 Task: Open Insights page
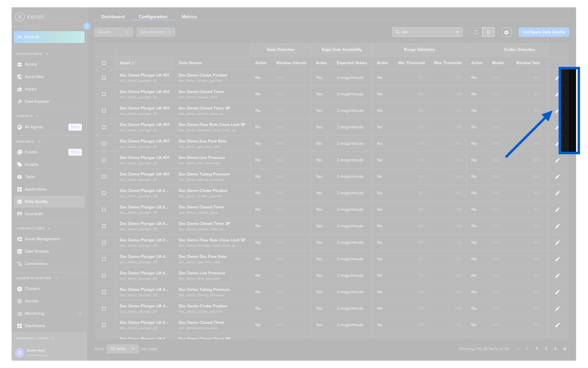pos(49,165)
